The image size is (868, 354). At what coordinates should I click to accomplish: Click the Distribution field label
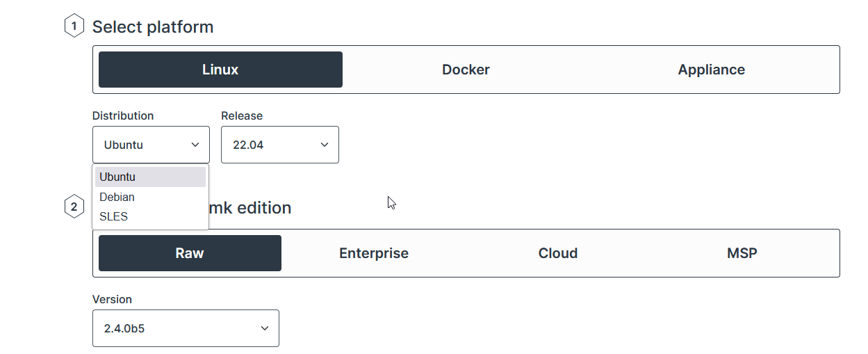[x=123, y=115]
